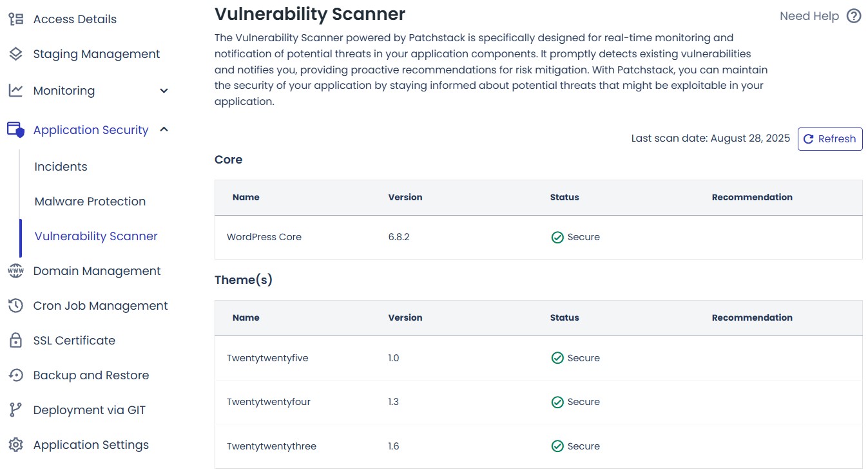This screenshot has height=472, width=868.
Task: Switch to the Vulnerability Scanner page
Action: (x=95, y=236)
